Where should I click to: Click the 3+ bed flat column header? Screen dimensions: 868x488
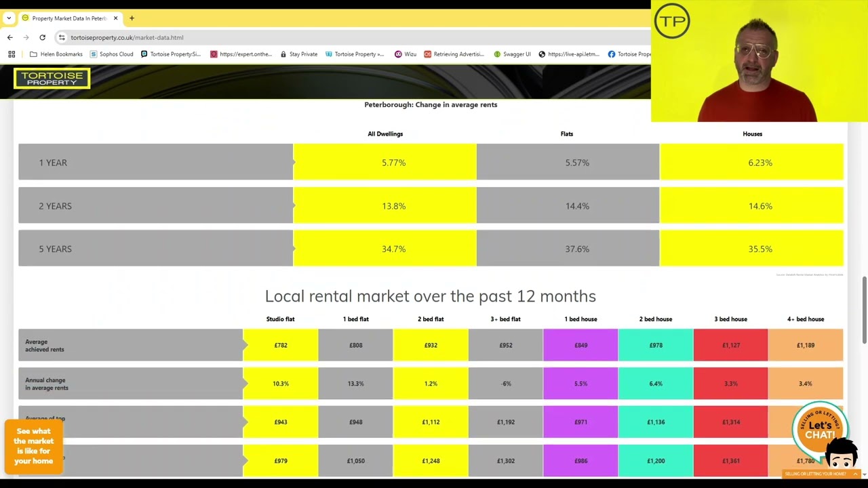point(505,319)
